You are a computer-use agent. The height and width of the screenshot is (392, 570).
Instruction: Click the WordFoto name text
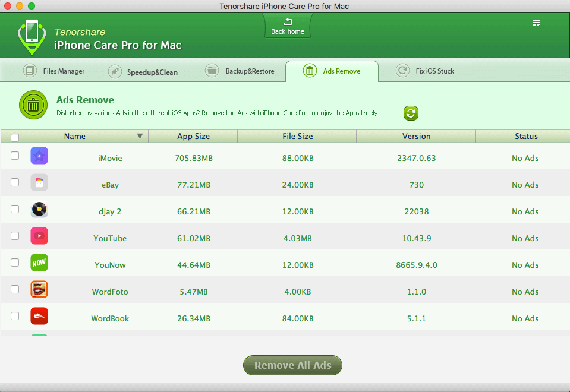(x=110, y=292)
